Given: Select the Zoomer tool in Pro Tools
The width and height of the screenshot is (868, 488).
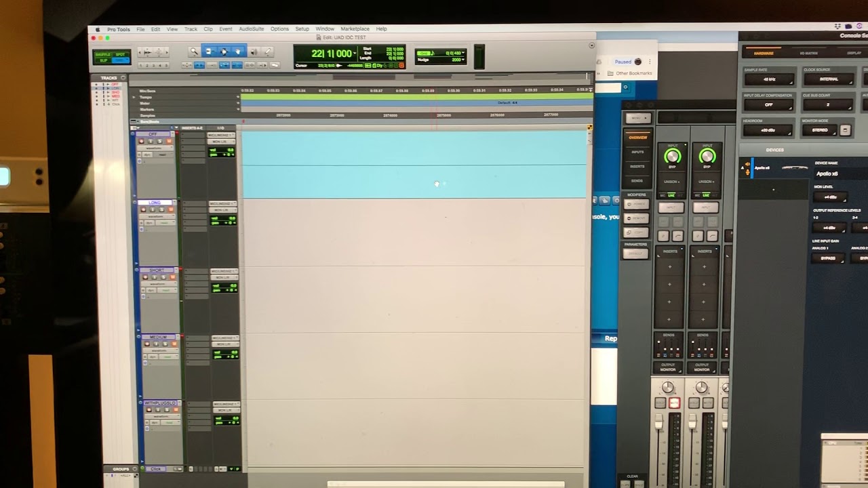Looking at the screenshot, I should [194, 52].
